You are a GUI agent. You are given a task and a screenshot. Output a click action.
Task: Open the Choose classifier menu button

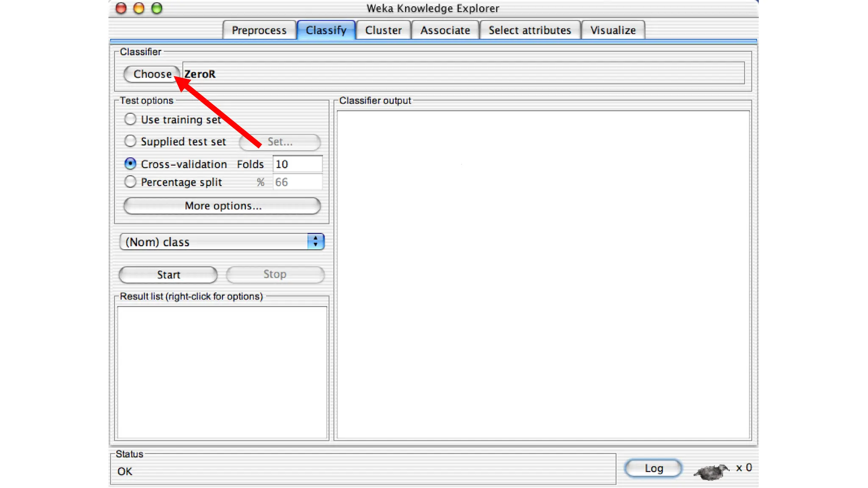click(x=151, y=74)
